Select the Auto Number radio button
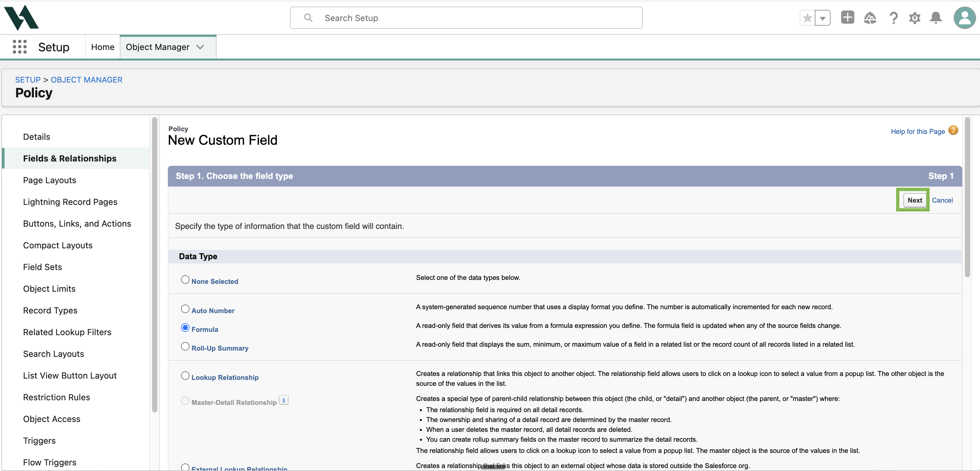The image size is (980, 471). (185, 309)
